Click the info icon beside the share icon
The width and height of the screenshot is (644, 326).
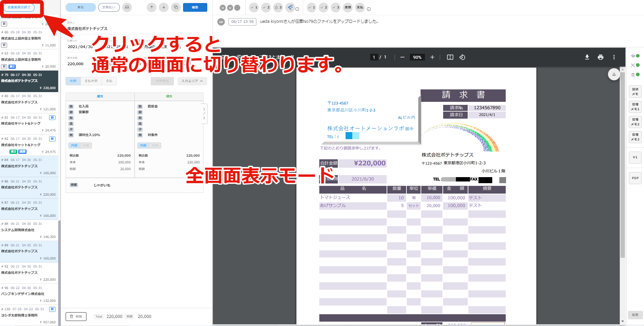coord(297,9)
